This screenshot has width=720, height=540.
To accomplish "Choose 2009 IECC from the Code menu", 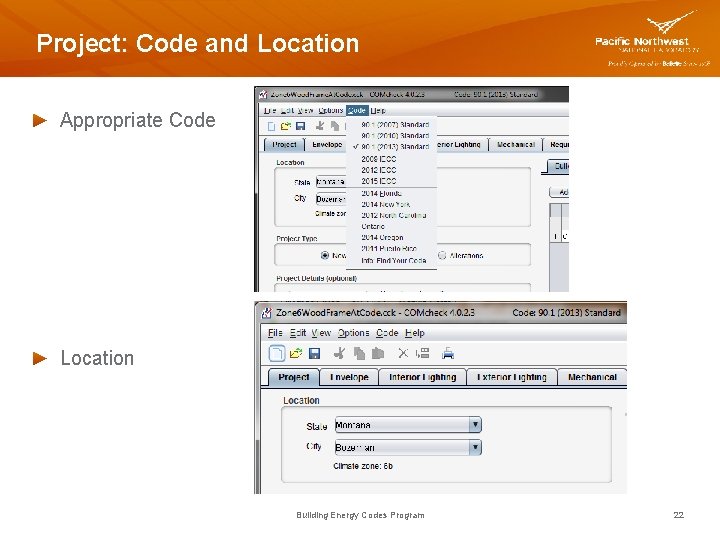I will (x=391, y=159).
